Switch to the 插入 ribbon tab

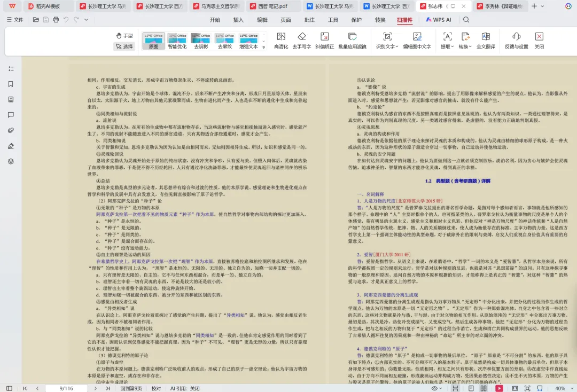click(238, 20)
